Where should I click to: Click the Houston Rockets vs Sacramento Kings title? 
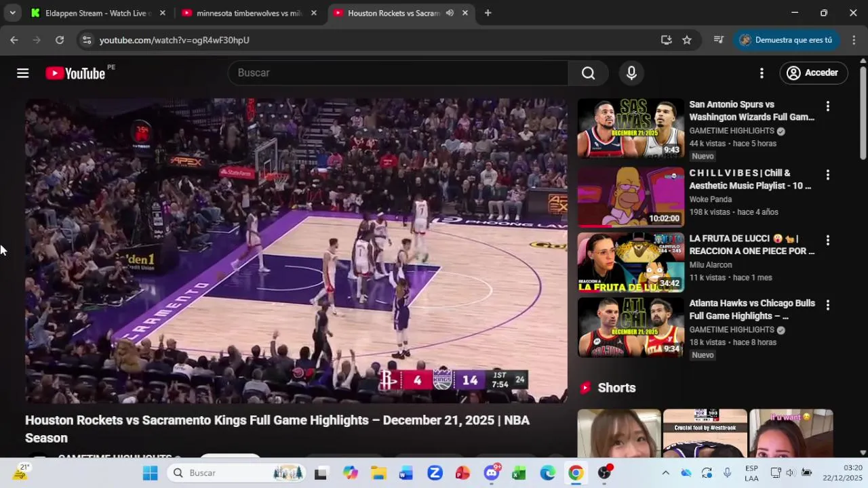pos(277,429)
